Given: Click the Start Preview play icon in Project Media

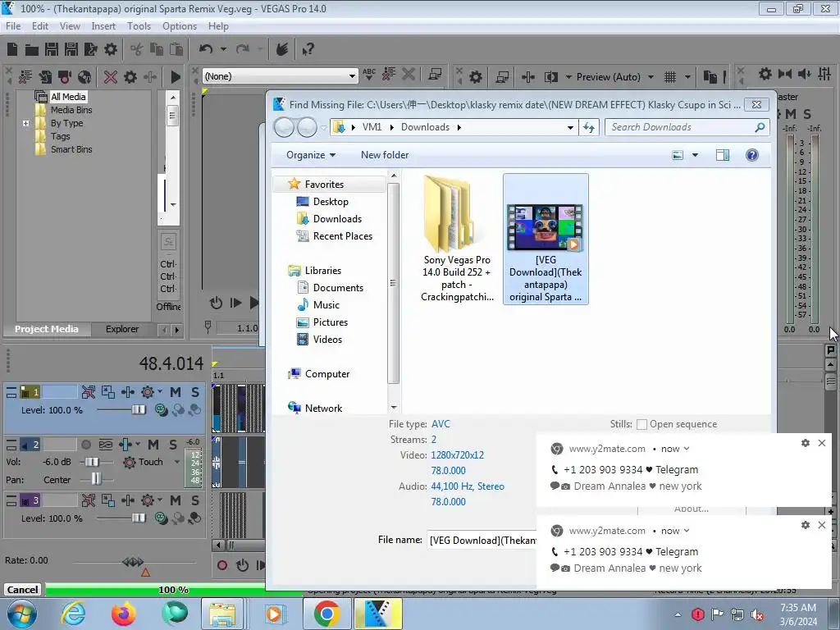Looking at the screenshot, I should 176,76.
